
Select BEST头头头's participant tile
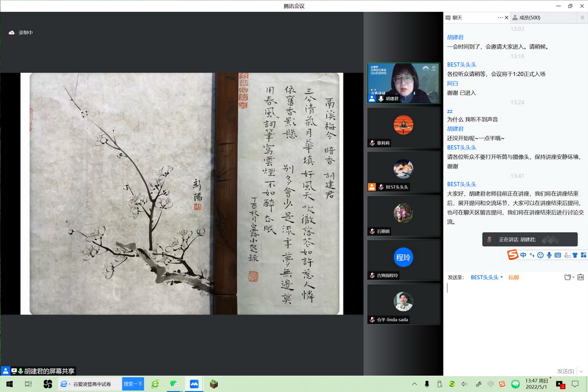point(403,171)
